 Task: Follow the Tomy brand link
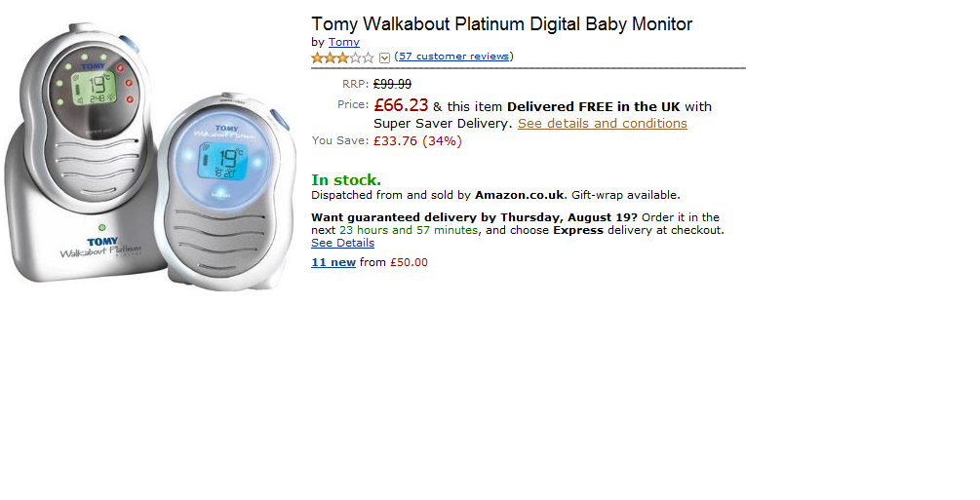[343, 42]
